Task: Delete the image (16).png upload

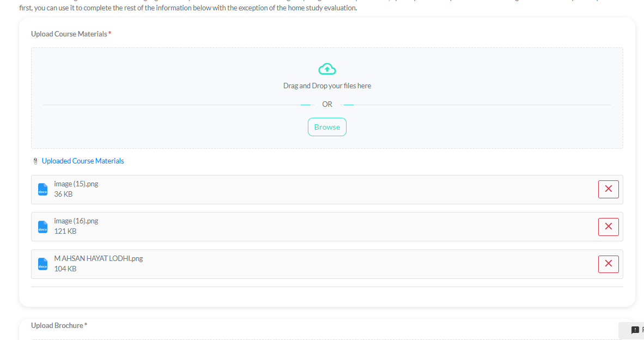Action: 608,227
